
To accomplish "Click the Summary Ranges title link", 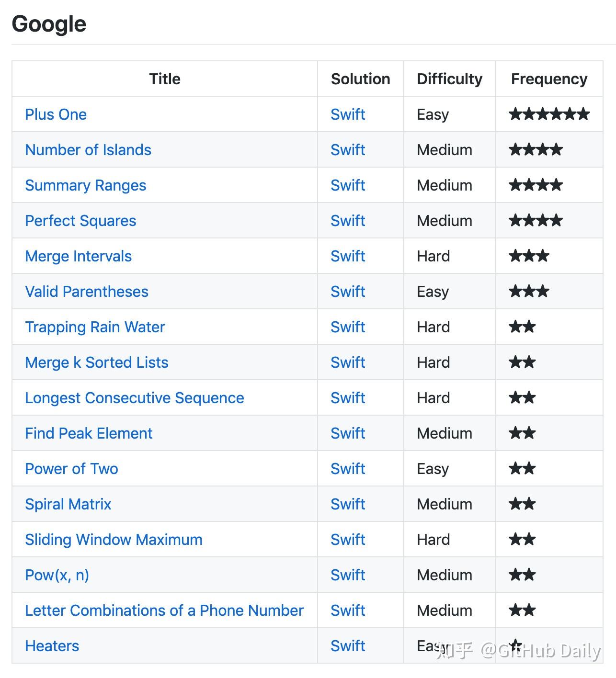I will 85,185.
